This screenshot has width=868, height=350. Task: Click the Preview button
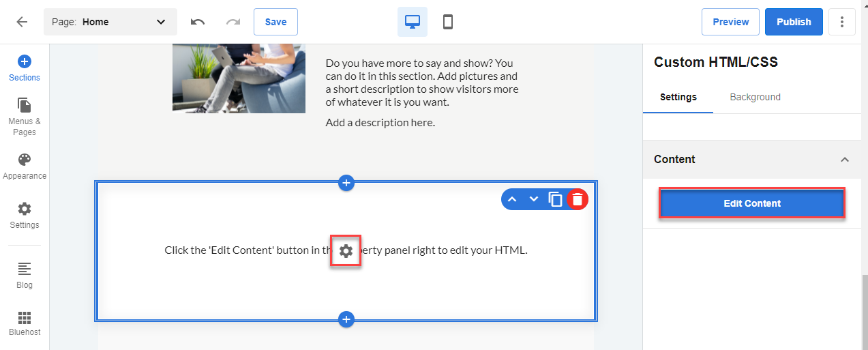tap(730, 22)
